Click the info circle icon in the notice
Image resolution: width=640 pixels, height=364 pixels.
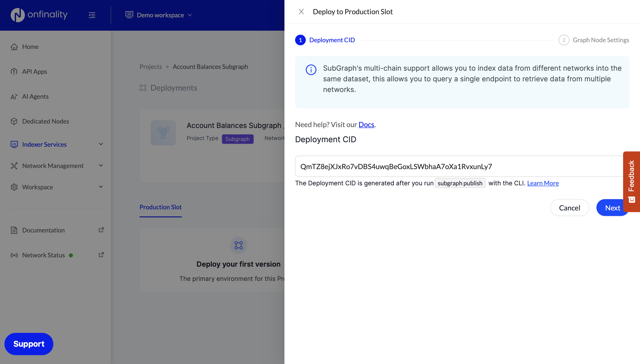(311, 70)
